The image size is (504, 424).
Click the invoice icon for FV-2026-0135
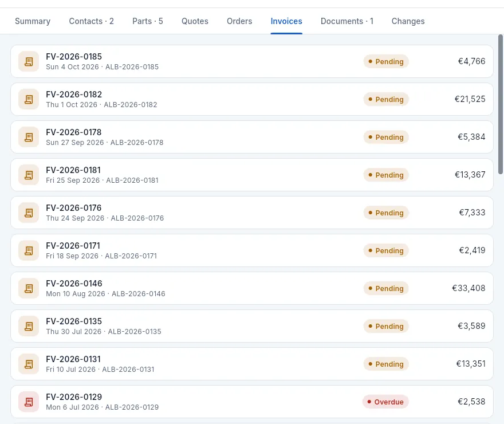(29, 326)
